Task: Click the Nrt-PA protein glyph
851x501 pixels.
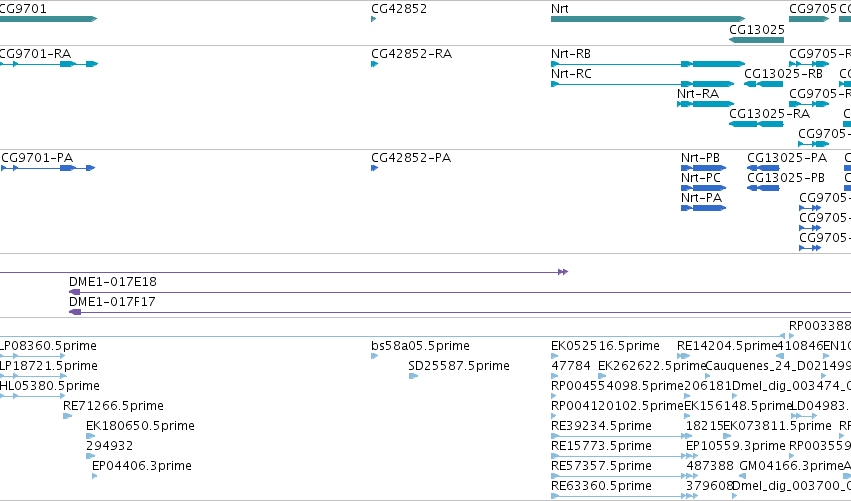Action: (703, 208)
